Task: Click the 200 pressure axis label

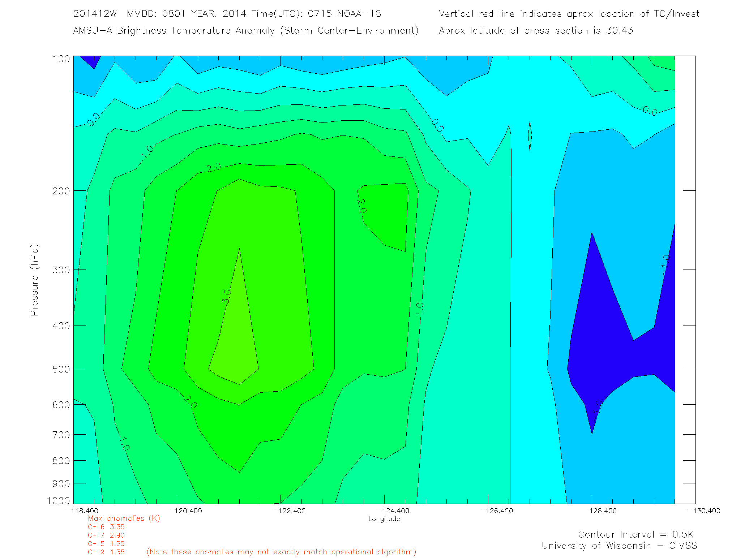Action: 61,191
